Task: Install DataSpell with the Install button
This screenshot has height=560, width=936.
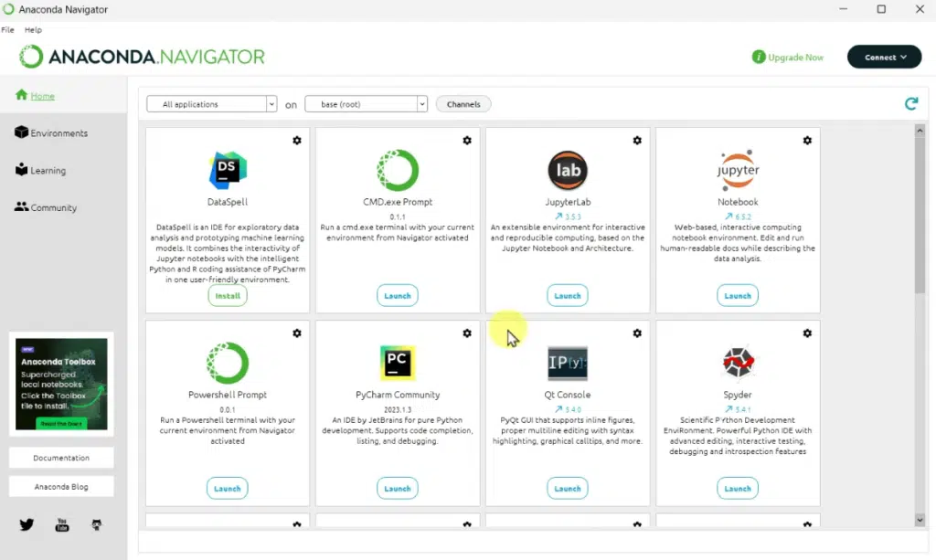Action: 228,296
